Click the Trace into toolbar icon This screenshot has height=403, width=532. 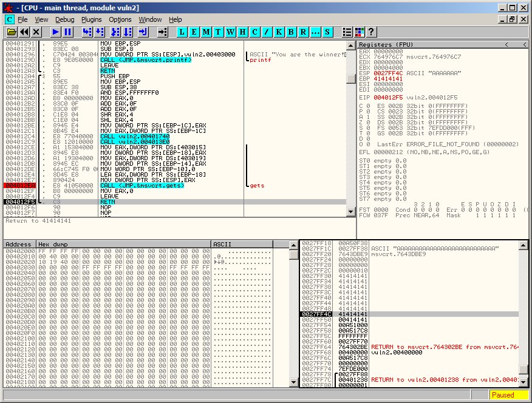click(115, 32)
